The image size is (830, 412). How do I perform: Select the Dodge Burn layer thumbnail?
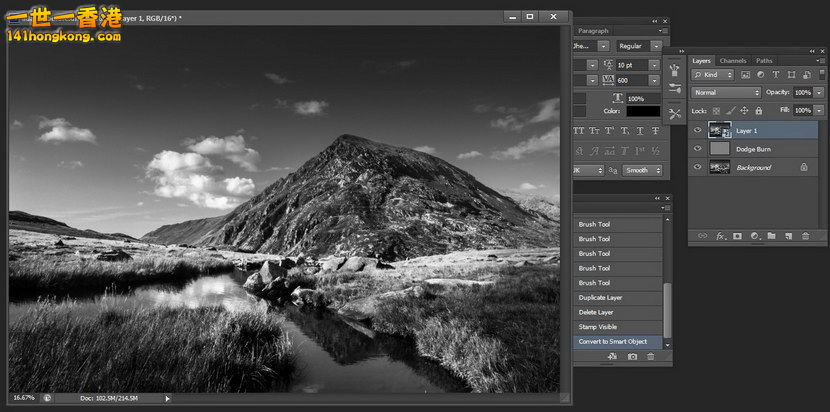[719, 149]
